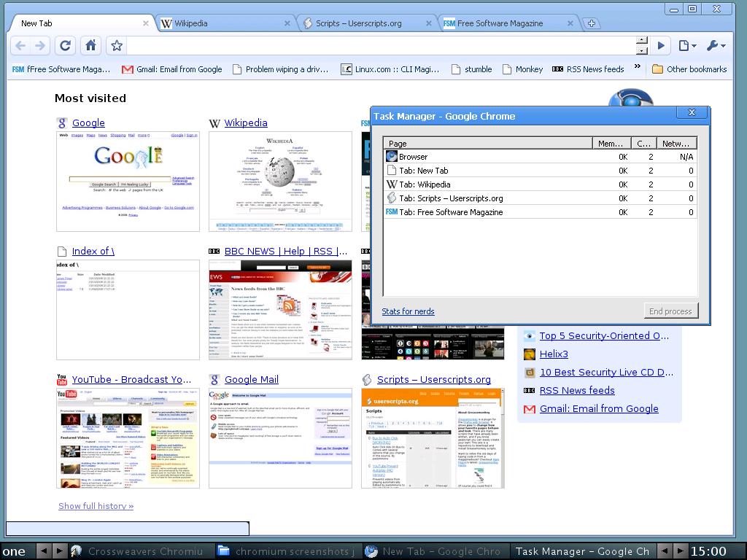Click the address bar down stepper arrow
This screenshot has height=560, width=747.
(642, 50)
